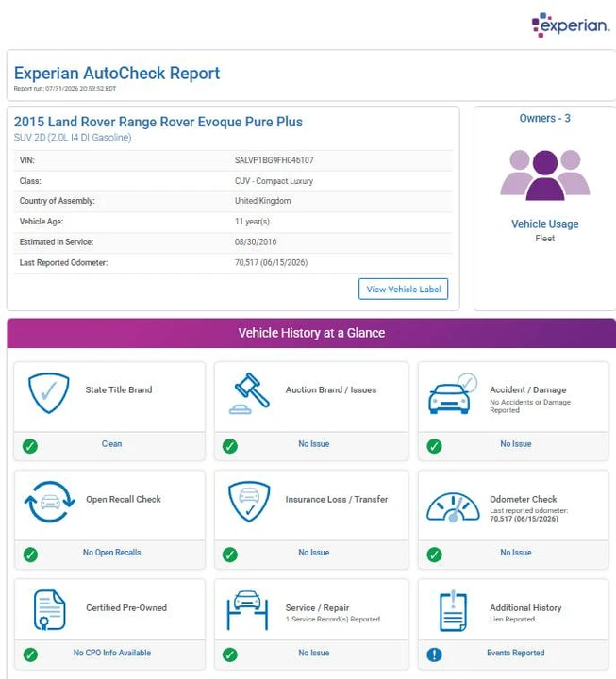Click the Vehicle History at a Glance banner
This screenshot has width=616, height=679.
[311, 333]
